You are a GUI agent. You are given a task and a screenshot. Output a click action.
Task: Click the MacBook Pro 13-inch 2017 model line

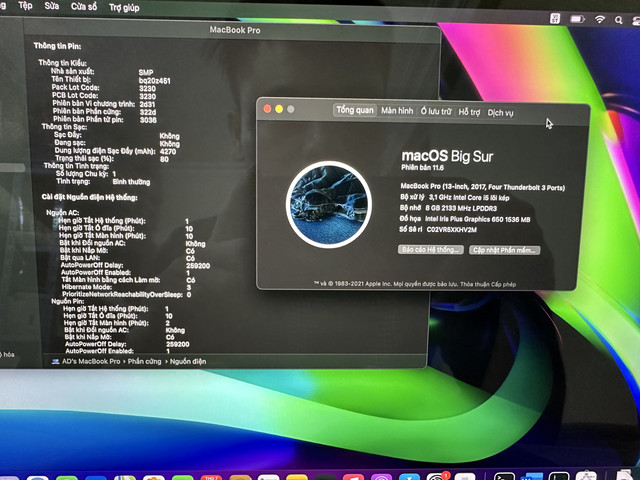pos(482,187)
